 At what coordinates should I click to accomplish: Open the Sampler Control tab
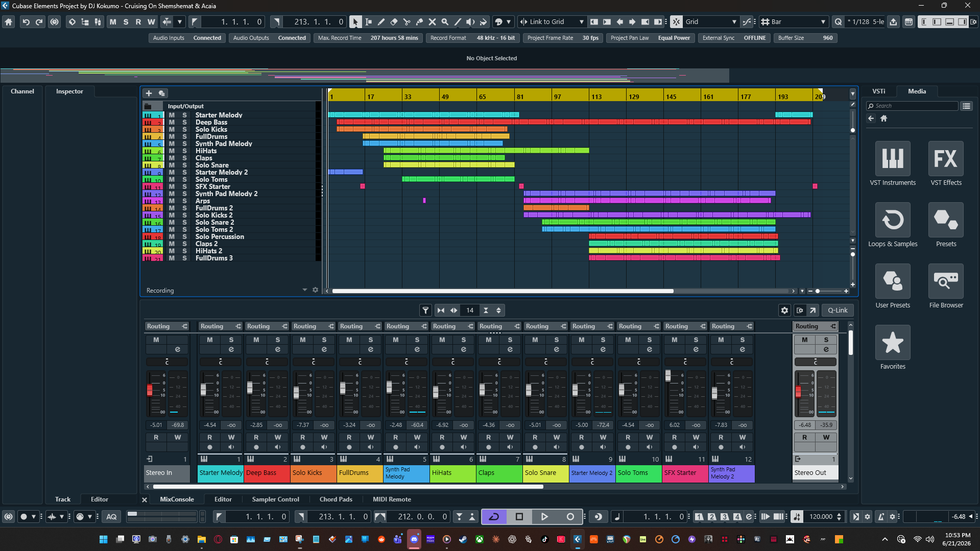pos(275,499)
